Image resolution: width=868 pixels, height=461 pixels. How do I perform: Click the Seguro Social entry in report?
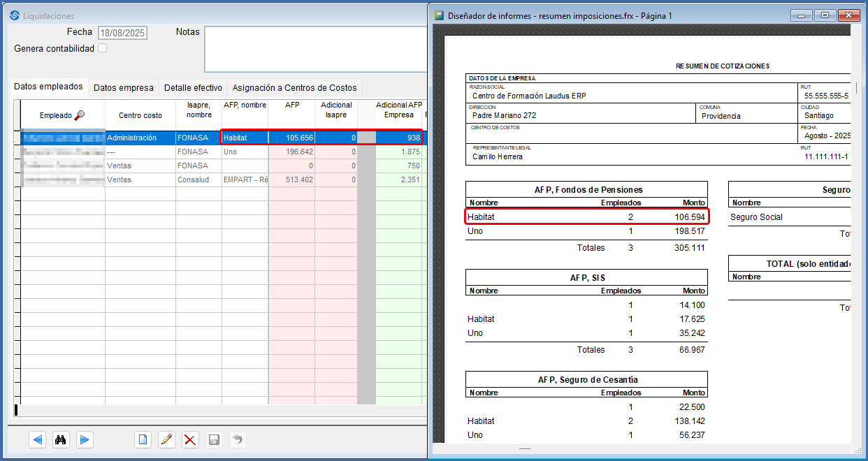[756, 217]
